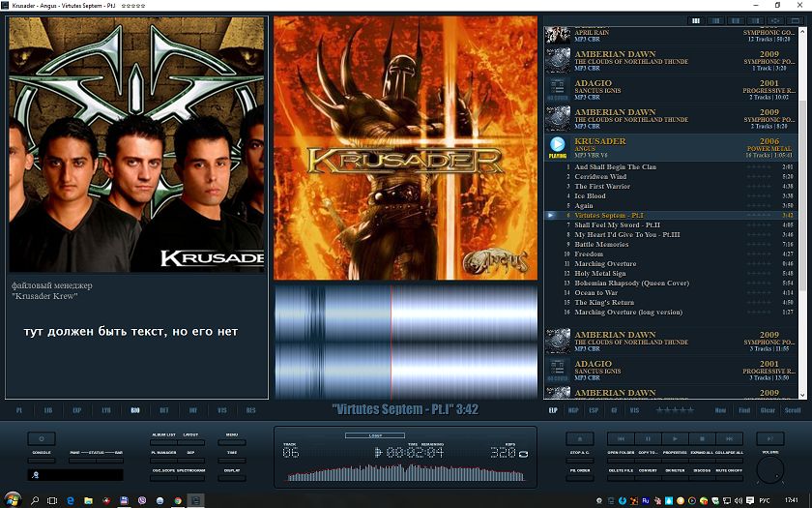The image size is (812, 508).
Task: Skip to the previous track
Action: (620, 438)
